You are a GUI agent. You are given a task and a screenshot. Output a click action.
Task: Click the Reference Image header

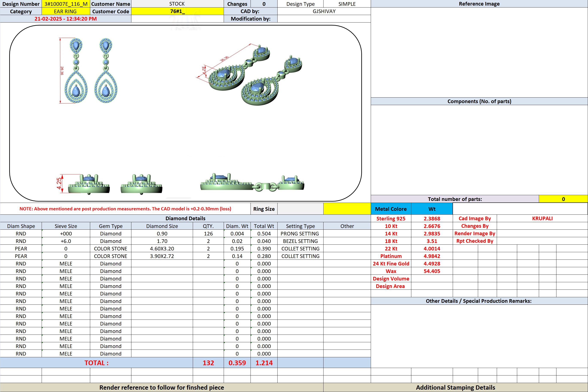pos(479,4)
